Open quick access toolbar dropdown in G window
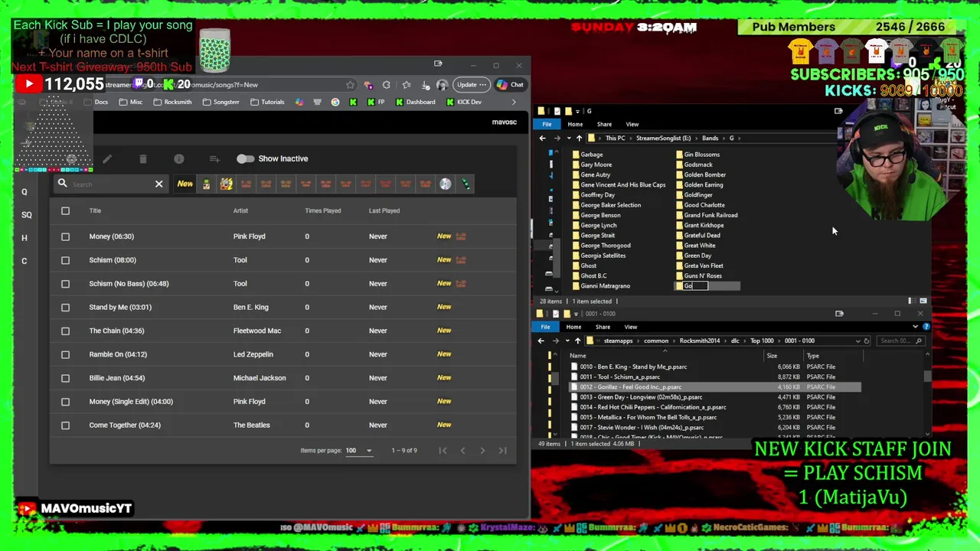The image size is (980, 551). point(577,111)
